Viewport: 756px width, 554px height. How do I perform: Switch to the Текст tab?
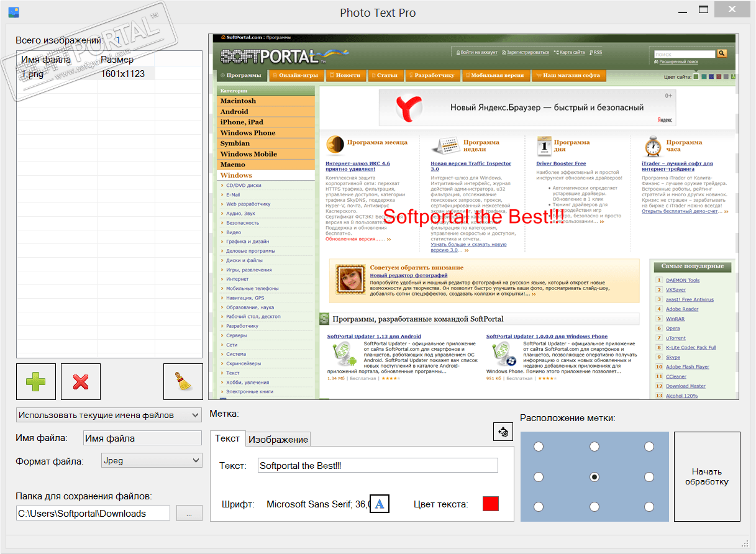click(x=227, y=438)
